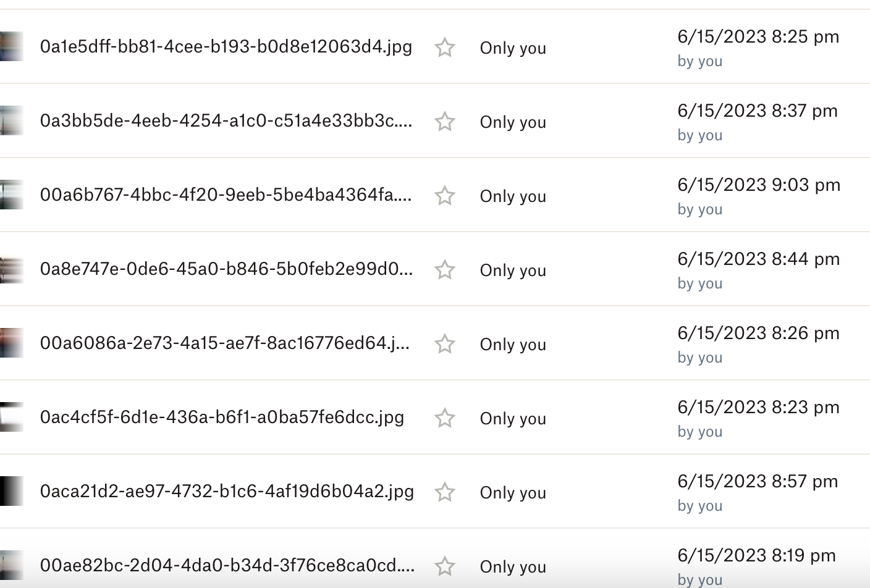870x588 pixels.
Task: Select thumbnail of file 0a1e5dff-bb81
Action: click(12, 47)
